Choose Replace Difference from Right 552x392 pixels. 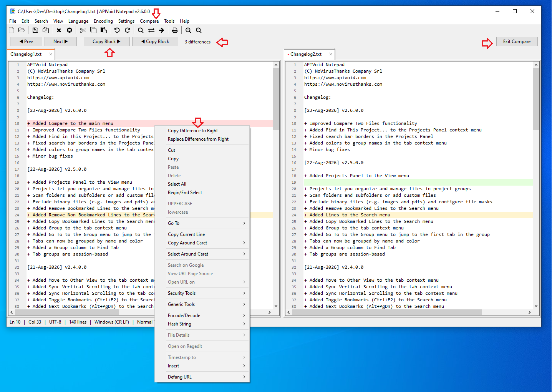coord(202,139)
